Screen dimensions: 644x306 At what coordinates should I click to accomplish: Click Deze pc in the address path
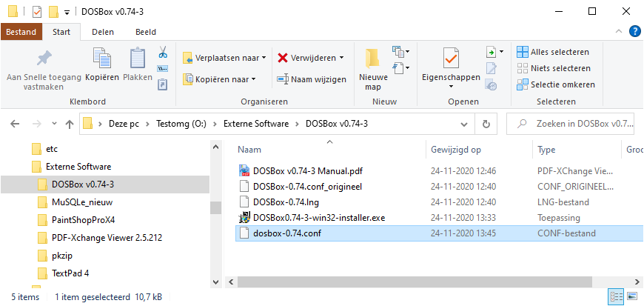[124, 124]
